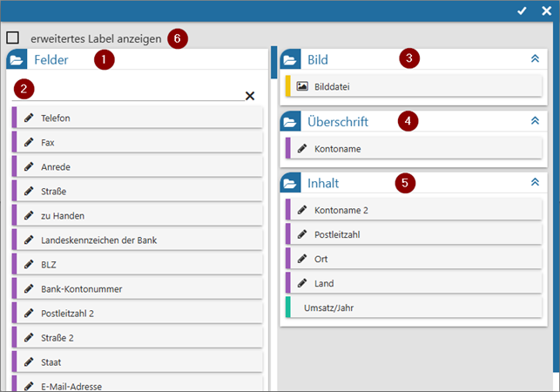Confirm dialog with the checkmark icon
This screenshot has width=560, height=392.
click(x=522, y=10)
